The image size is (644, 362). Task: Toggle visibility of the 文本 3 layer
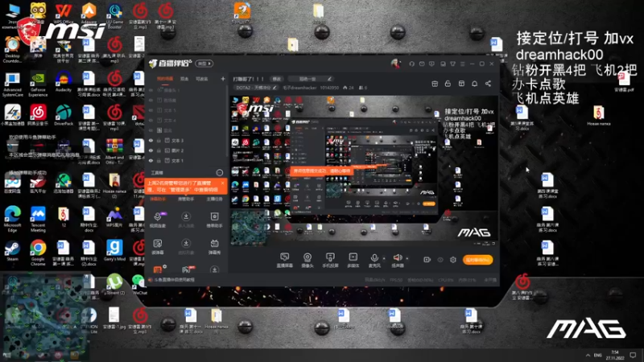(151, 140)
